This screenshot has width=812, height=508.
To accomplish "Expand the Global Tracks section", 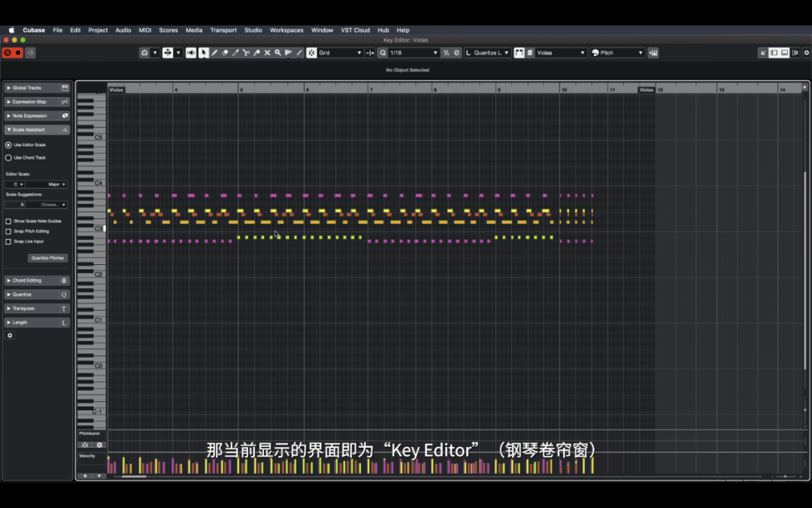I will 8,88.
